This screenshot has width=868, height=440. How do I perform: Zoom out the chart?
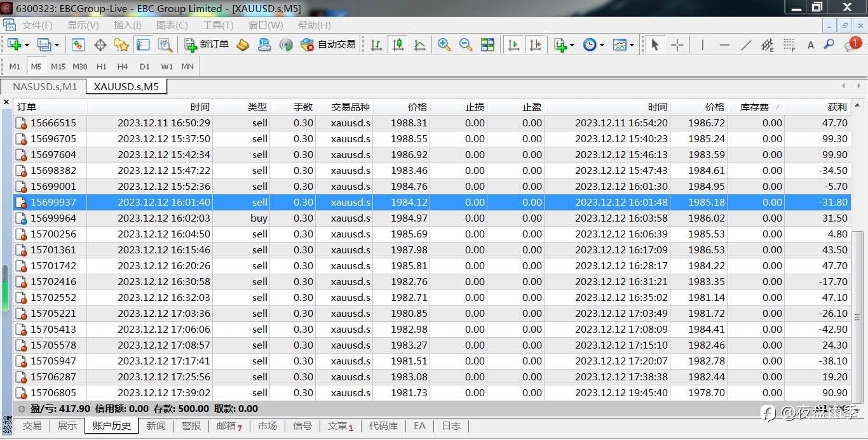[x=466, y=44]
